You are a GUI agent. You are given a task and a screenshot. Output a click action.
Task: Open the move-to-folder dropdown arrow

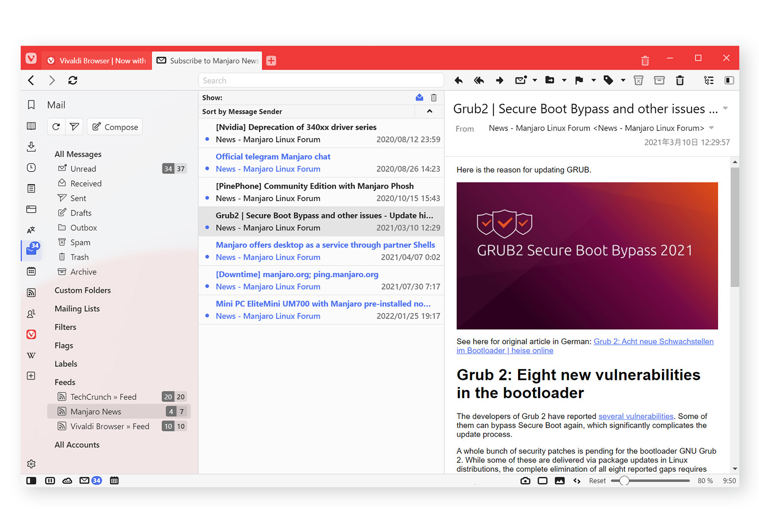point(564,80)
